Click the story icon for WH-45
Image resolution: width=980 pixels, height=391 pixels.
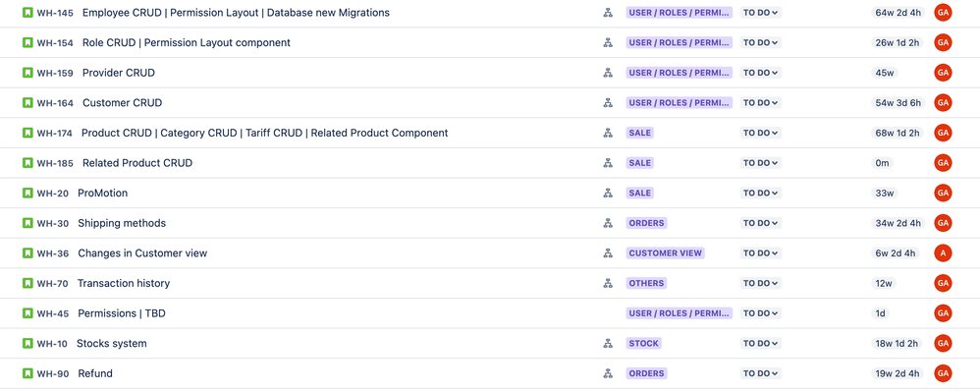[27, 312]
